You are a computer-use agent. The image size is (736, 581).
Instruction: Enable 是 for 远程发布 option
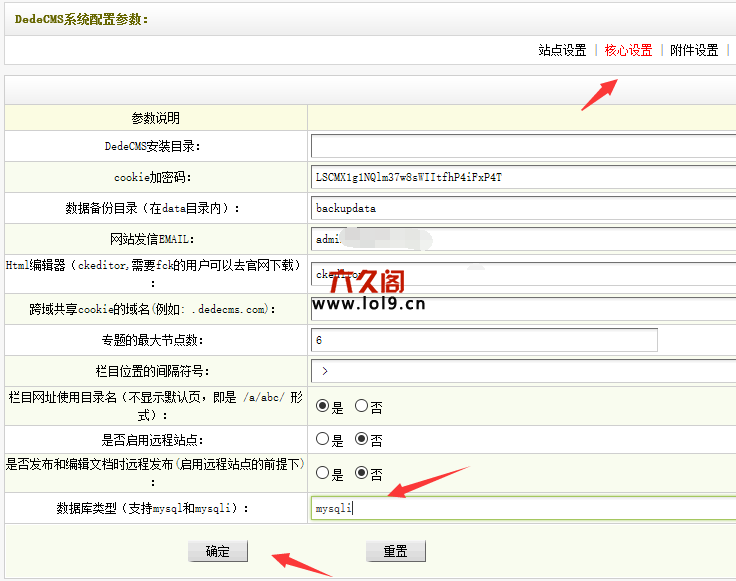323,473
